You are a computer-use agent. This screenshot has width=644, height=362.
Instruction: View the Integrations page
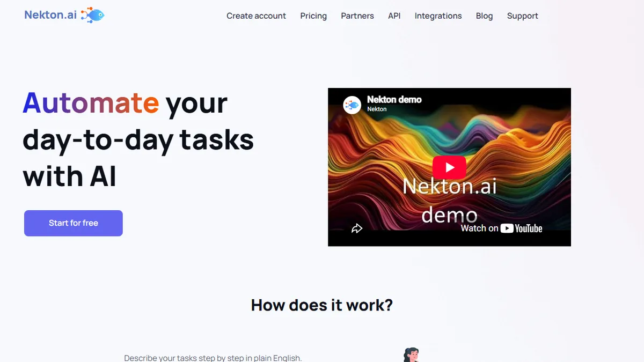pyautogui.click(x=438, y=16)
